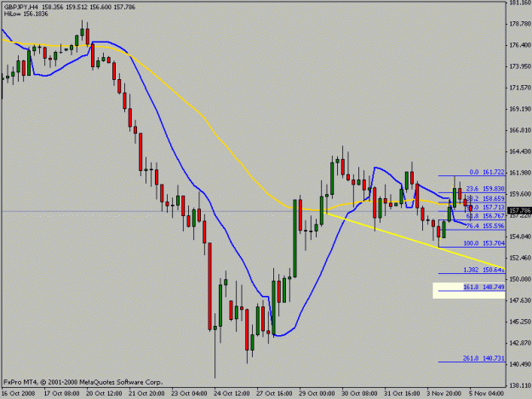Select the highlighted Fibonacci 161.8 label 148.749

pos(484,288)
